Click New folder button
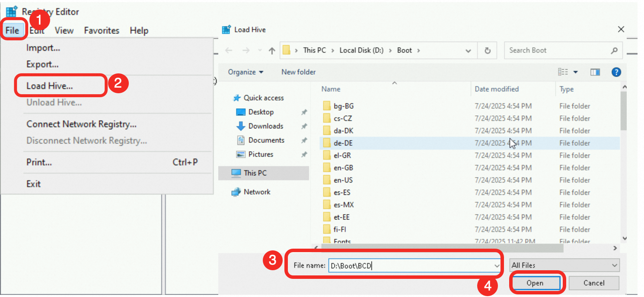The height and width of the screenshot is (297, 644). [299, 72]
